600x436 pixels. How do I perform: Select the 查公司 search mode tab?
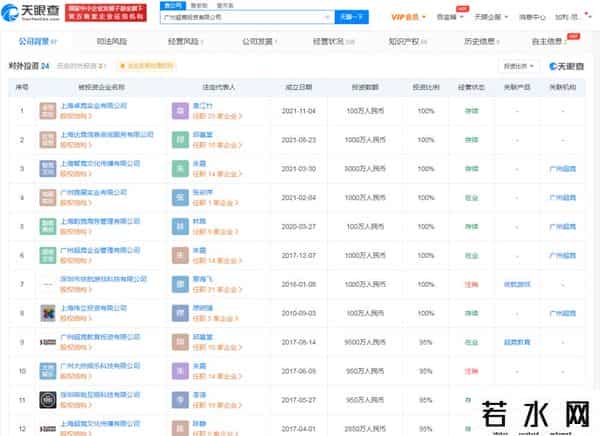pyautogui.click(x=173, y=6)
